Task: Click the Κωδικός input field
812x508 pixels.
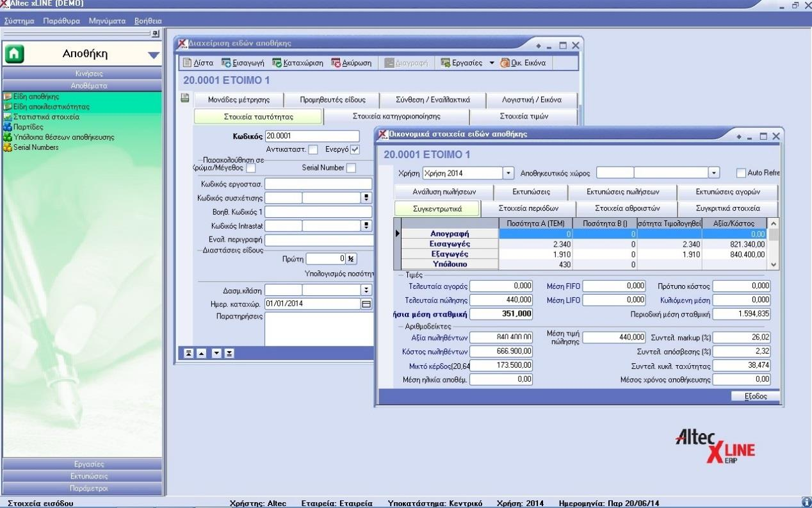Action: click(x=313, y=136)
